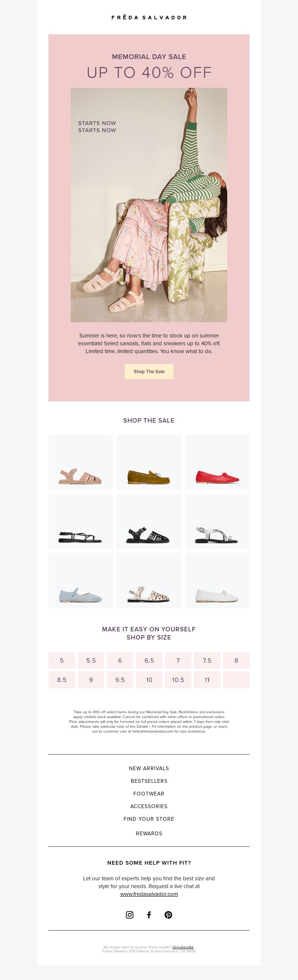This screenshot has width=298, height=980.
Task: Open the Facebook icon link
Action: 149,915
